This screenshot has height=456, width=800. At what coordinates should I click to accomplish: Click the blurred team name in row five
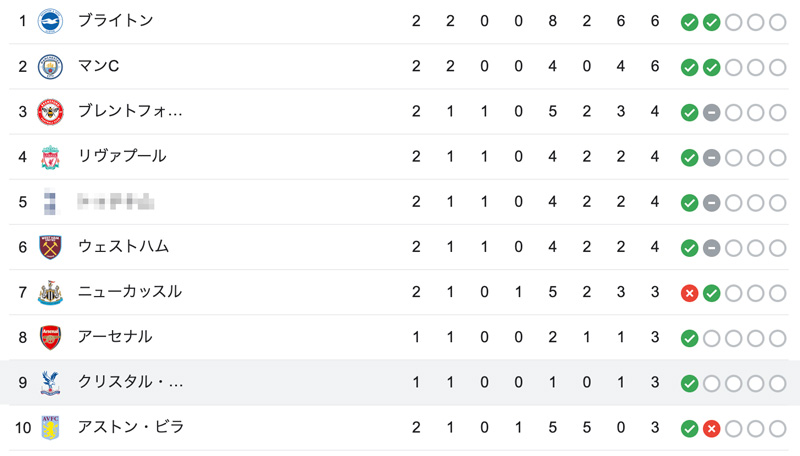[116, 201]
